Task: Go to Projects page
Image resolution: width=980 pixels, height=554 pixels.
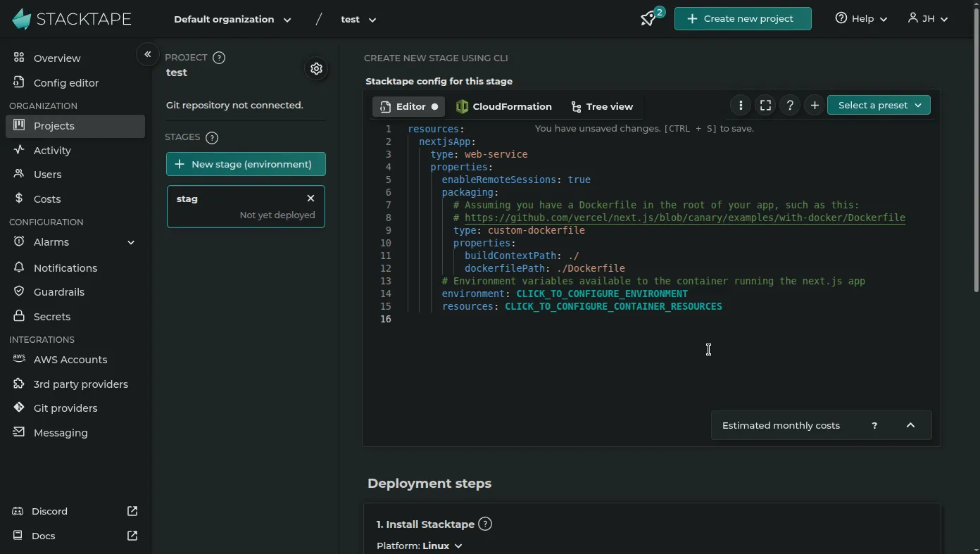Action: [75, 126]
